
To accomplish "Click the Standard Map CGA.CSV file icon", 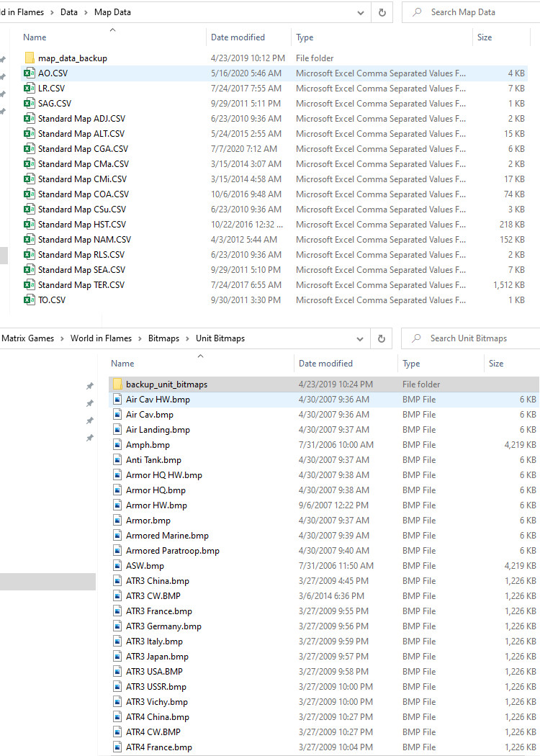I will pyautogui.click(x=30, y=149).
